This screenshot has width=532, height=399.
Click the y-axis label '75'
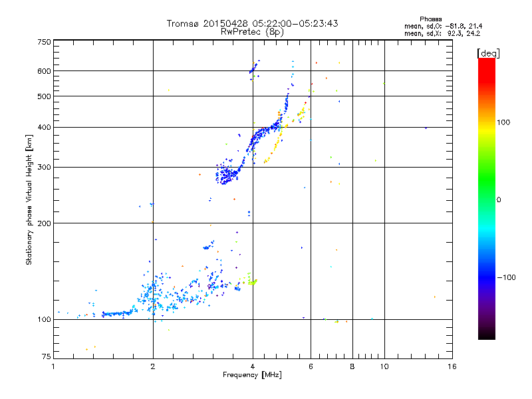[x=47, y=356]
